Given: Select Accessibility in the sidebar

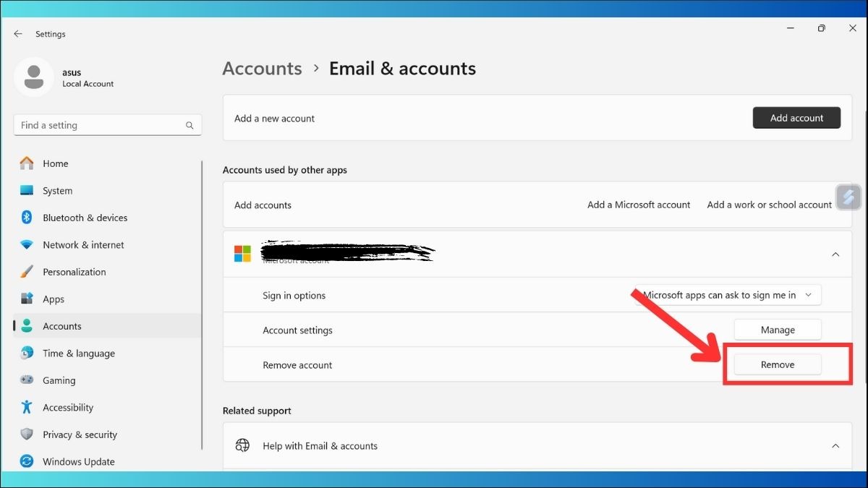Looking at the screenshot, I should pos(108,408).
